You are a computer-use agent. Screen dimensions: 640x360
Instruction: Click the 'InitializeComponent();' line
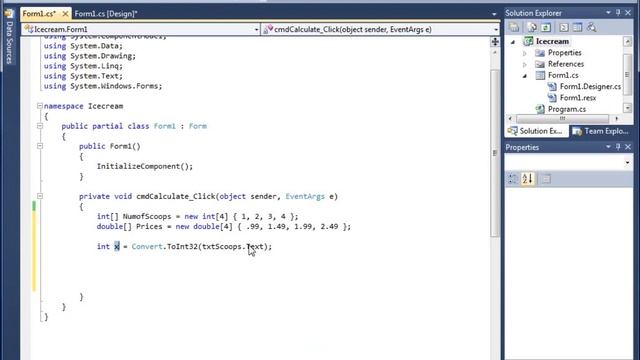pos(144,167)
